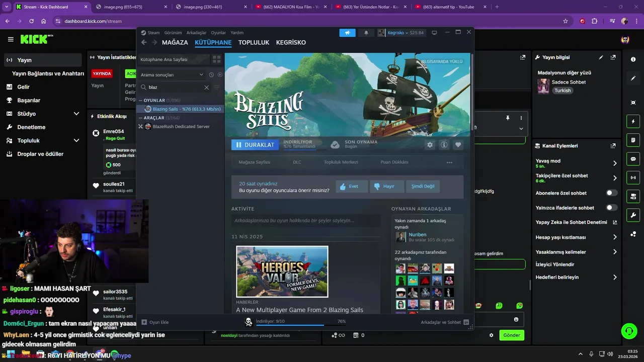Image resolution: width=644 pixels, height=362 pixels.
Task: Expand Hesap yaşı kısıtlaması settings
Action: pos(615,237)
